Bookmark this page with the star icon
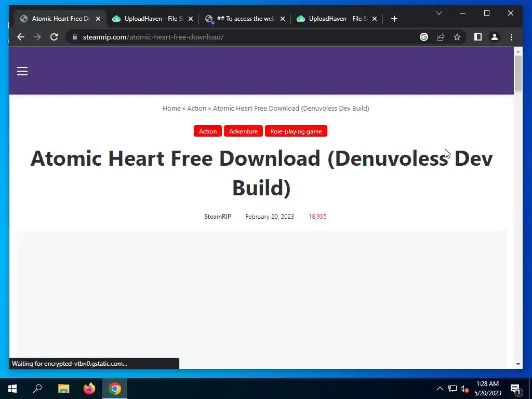Viewport: 532px width, 399px height. coord(457,37)
